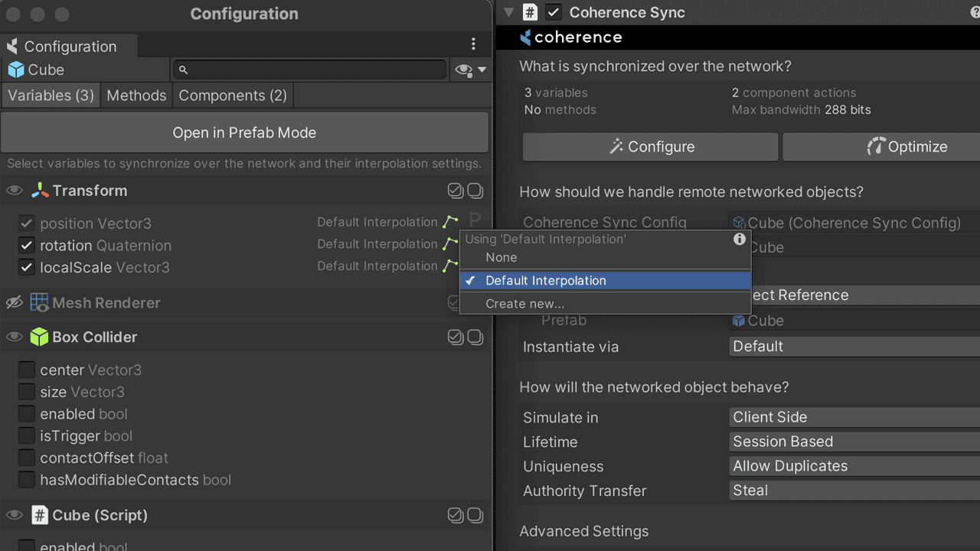
Task: Open the Uniqueness Allow Duplicates dropdown
Action: [x=854, y=466]
